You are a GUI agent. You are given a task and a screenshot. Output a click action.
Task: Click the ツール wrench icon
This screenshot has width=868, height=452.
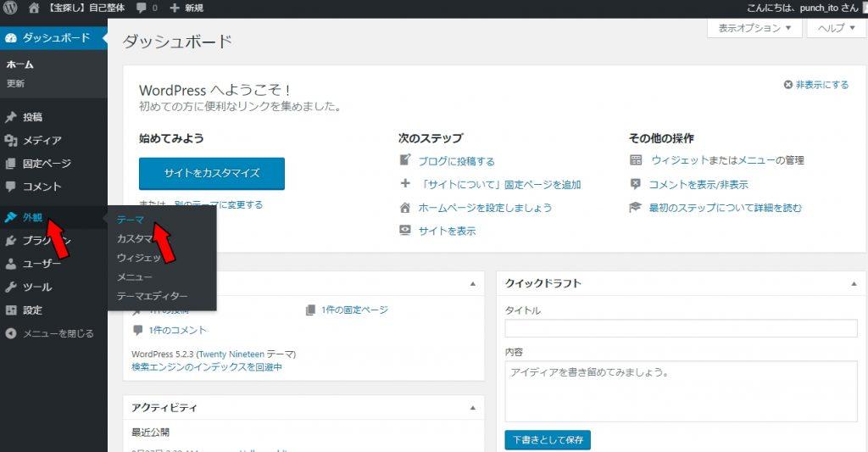click(x=10, y=287)
